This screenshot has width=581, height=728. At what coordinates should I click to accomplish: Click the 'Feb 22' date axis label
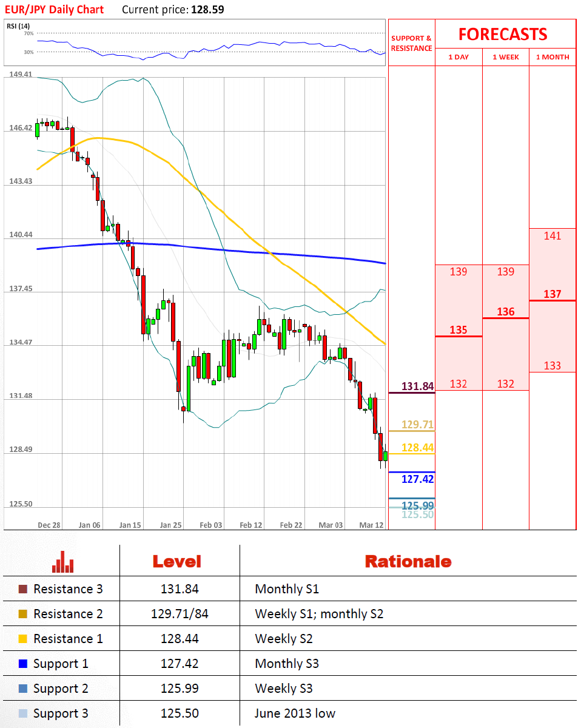291,525
